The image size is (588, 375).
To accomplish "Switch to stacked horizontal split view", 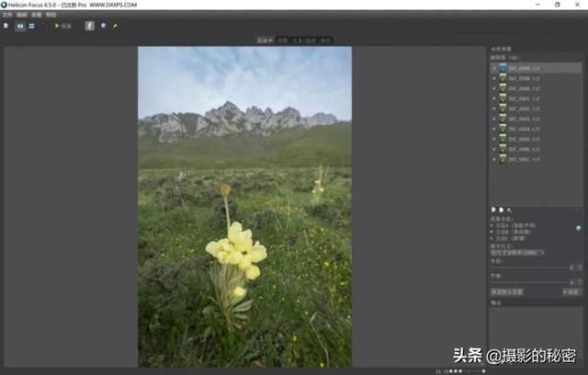I will (x=32, y=26).
